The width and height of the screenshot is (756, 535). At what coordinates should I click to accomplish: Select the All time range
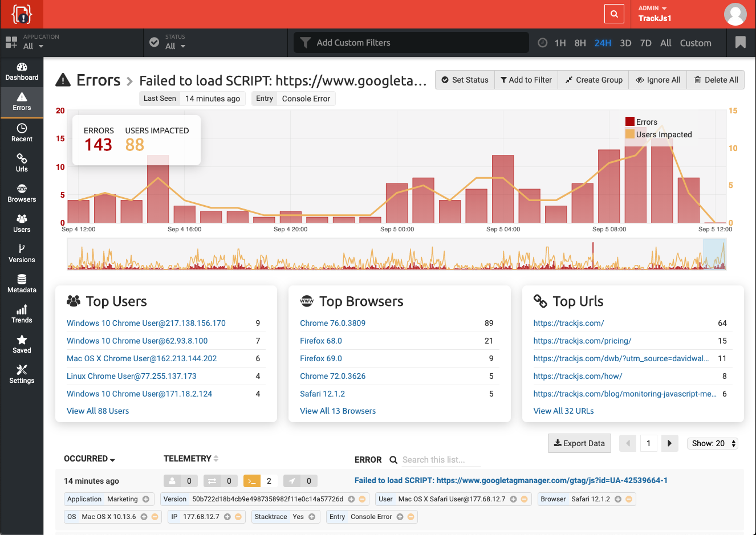click(666, 43)
